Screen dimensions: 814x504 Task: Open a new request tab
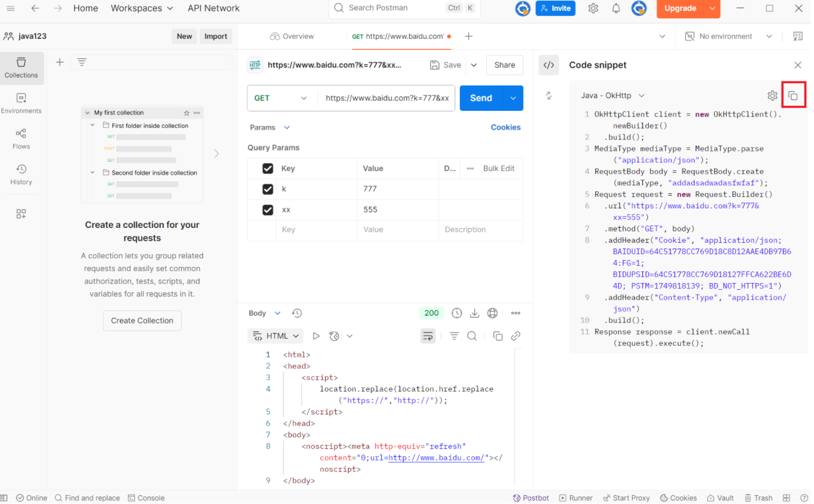coord(468,36)
